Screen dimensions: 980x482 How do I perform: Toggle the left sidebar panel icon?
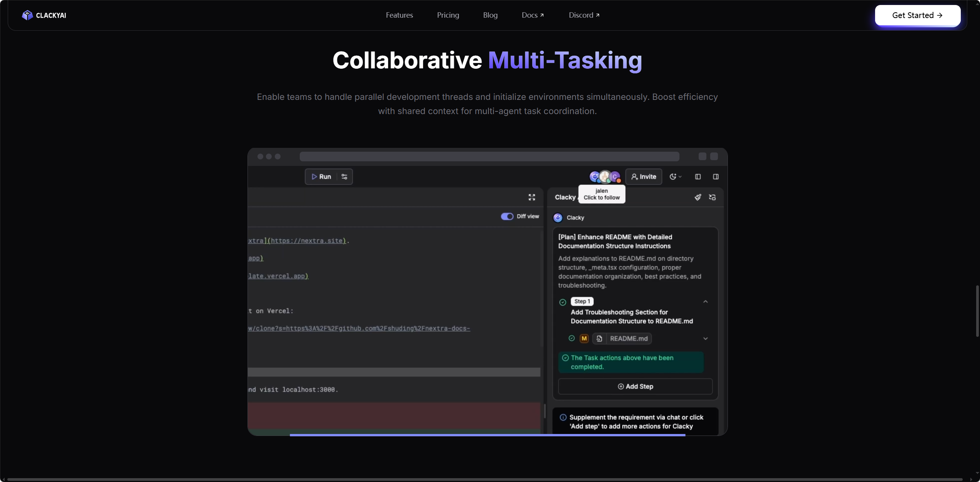698,177
